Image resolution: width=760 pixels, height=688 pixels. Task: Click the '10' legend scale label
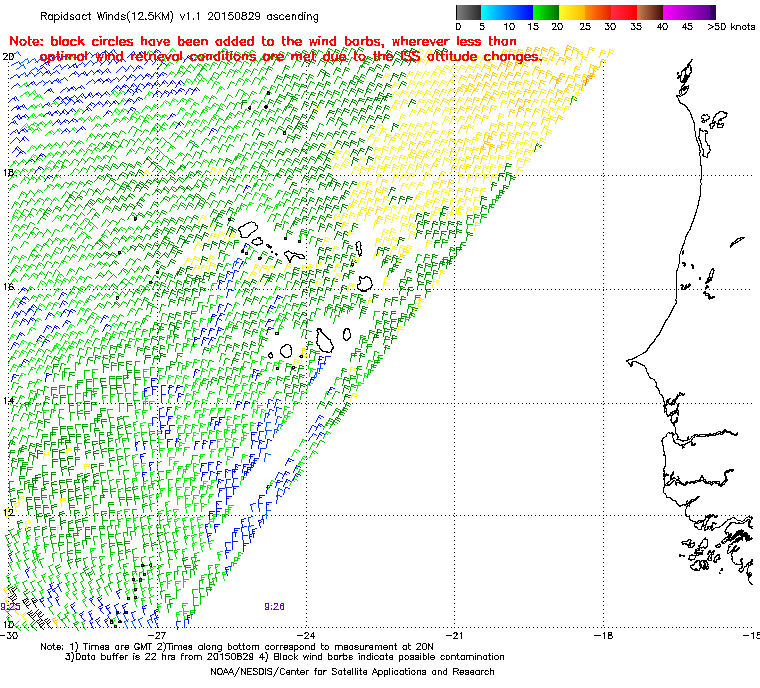(509, 27)
